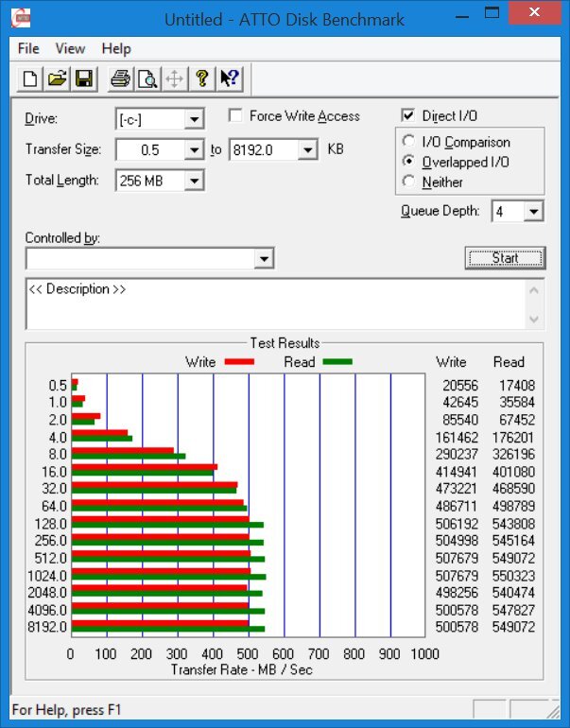
Task: Open the View menu
Action: tap(70, 49)
